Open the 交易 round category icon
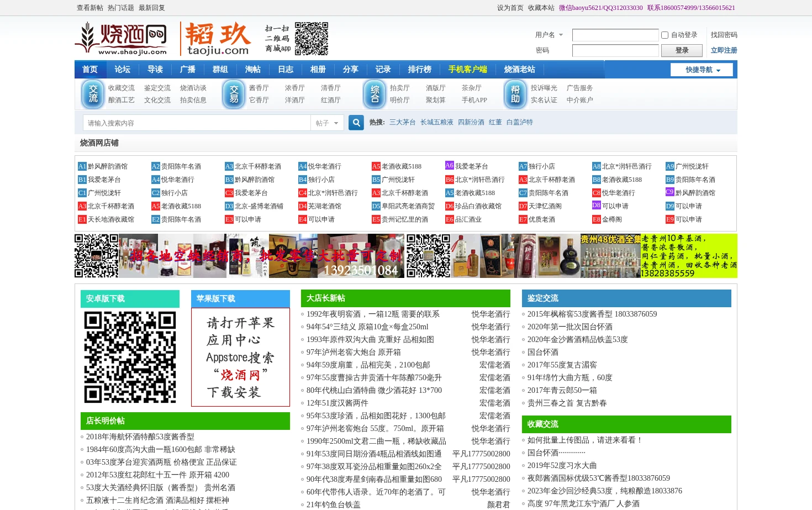The width and height of the screenshot is (812, 510). 234,94
